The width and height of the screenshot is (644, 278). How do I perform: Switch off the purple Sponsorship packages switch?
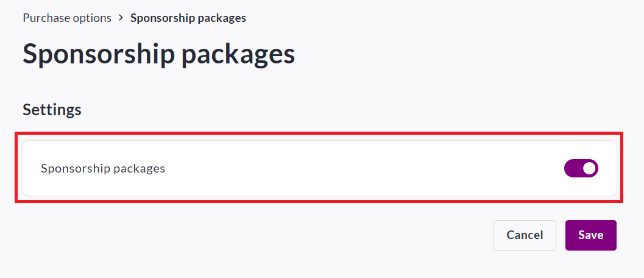coord(581,168)
